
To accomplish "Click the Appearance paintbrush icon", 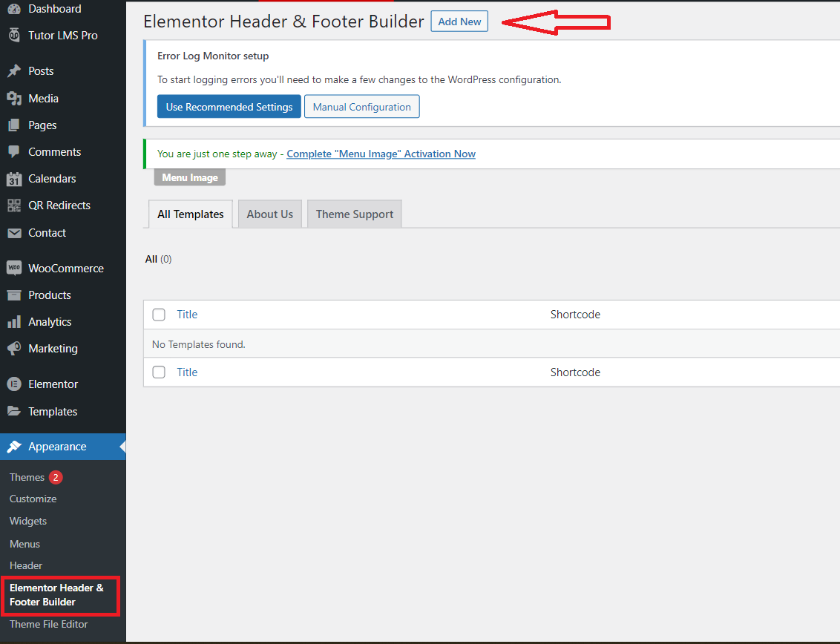I will click(x=14, y=447).
